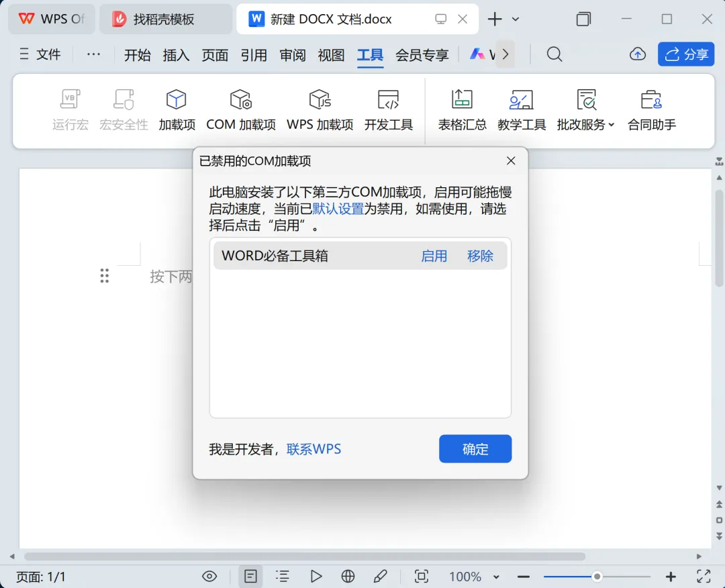The height and width of the screenshot is (588, 725).
Task: Click the fit-page focus icon in the status bar
Action: tap(421, 577)
